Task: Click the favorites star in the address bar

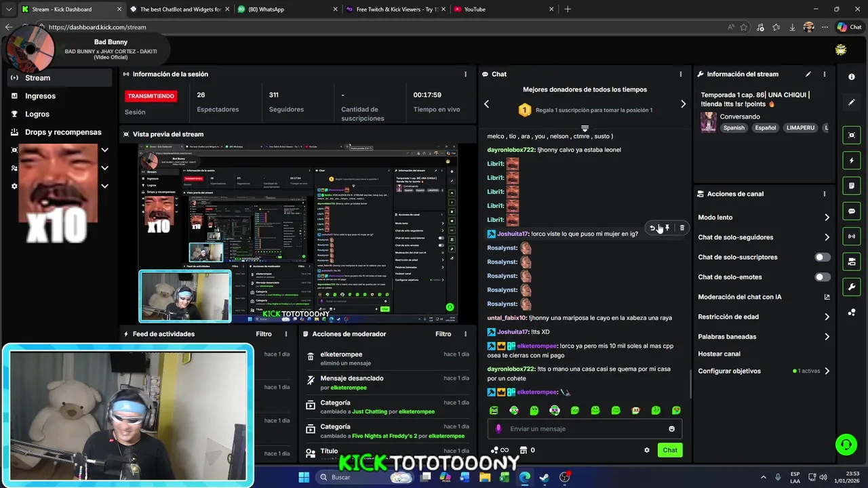Action: click(x=744, y=27)
